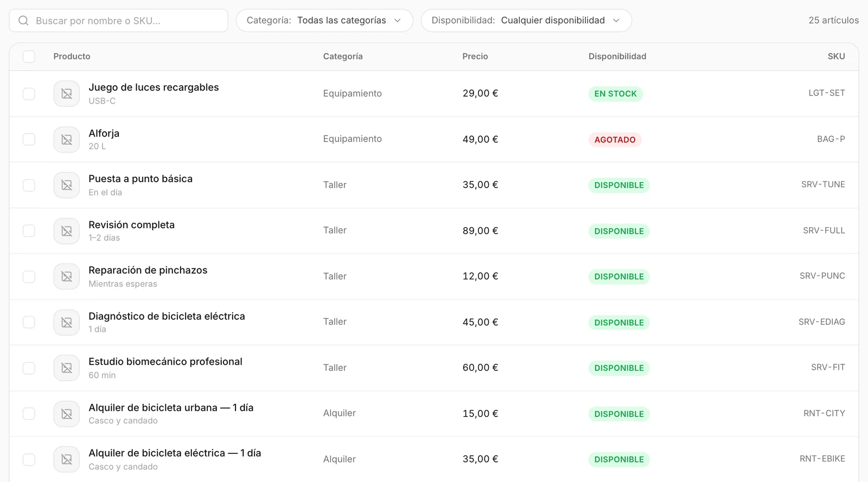Select Diagnóstico de bicicleta eléctrica checkbox
This screenshot has height=482, width=868.
click(x=29, y=323)
